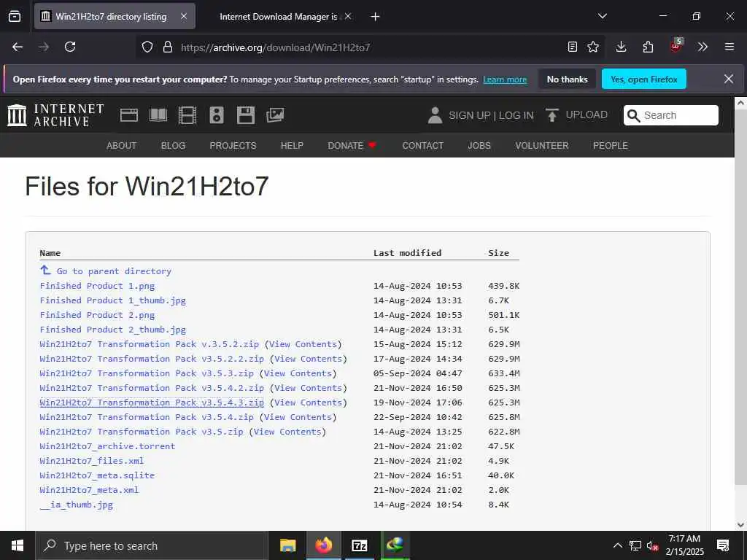View Contents of the v3.5.3.zip pack
This screenshot has width=747, height=560.
tap(298, 373)
